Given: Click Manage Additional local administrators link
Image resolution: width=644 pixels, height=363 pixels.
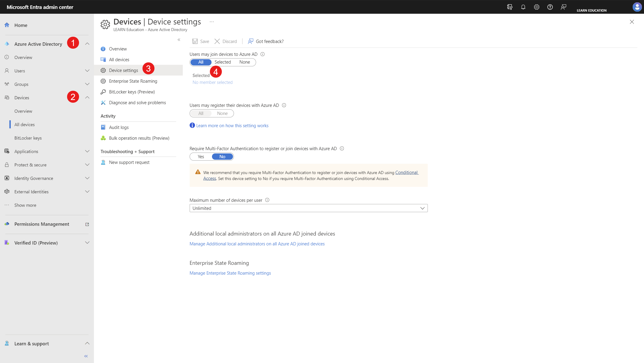Looking at the screenshot, I should (257, 244).
